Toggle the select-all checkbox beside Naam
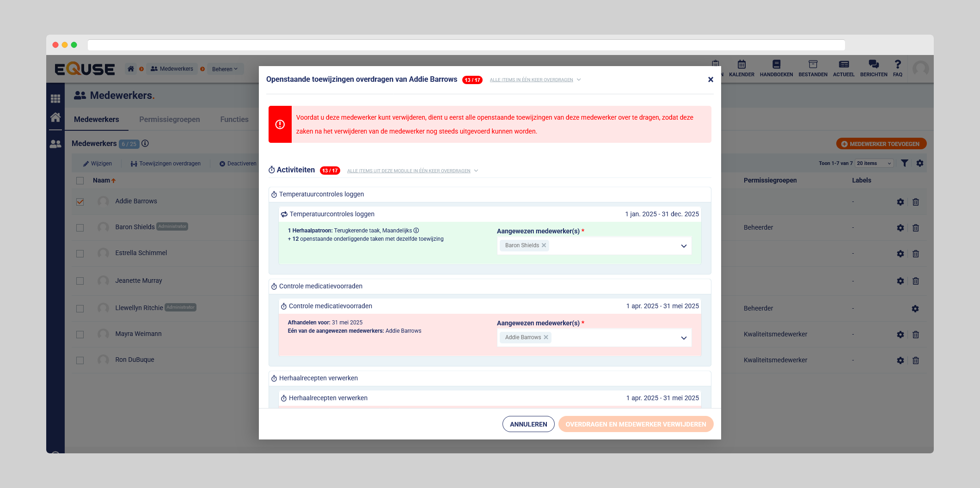Image resolution: width=980 pixels, height=488 pixels. click(x=80, y=181)
